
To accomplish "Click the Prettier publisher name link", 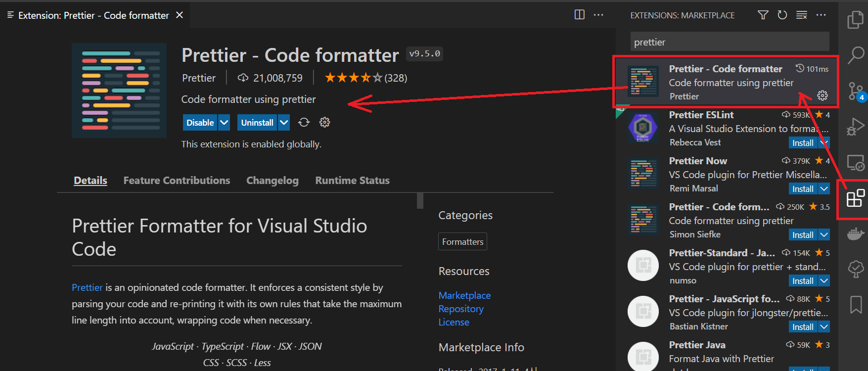I will [199, 78].
